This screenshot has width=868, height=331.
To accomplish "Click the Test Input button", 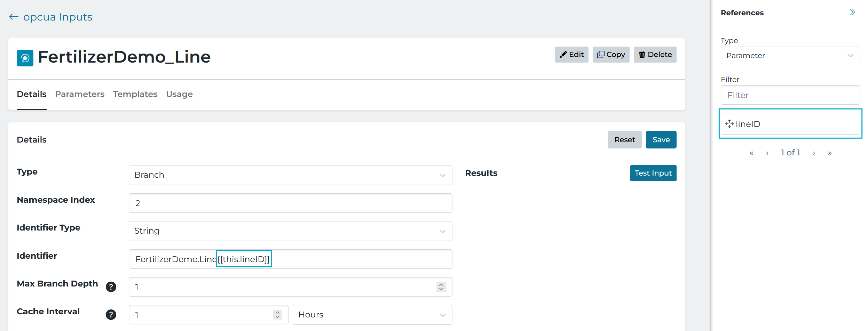I will coord(653,173).
